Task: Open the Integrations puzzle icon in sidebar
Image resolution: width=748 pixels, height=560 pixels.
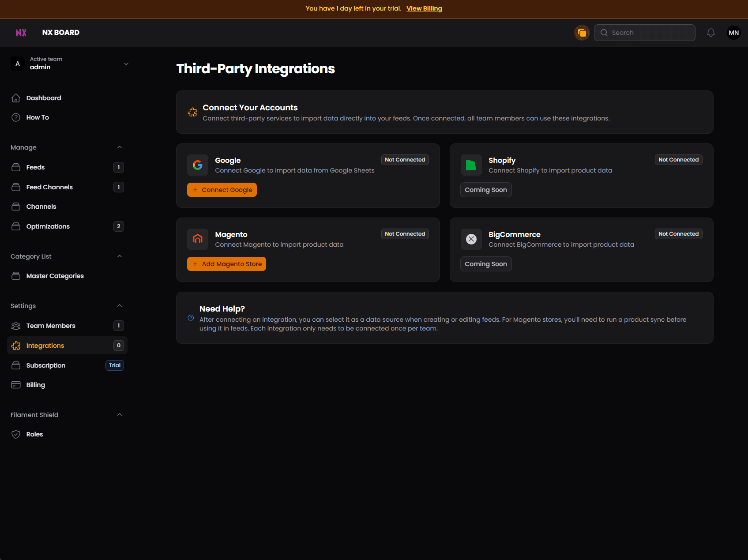Action: coord(16,346)
